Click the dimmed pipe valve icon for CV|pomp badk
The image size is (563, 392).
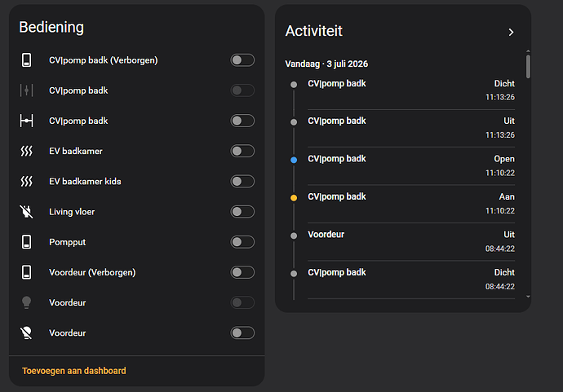point(26,90)
